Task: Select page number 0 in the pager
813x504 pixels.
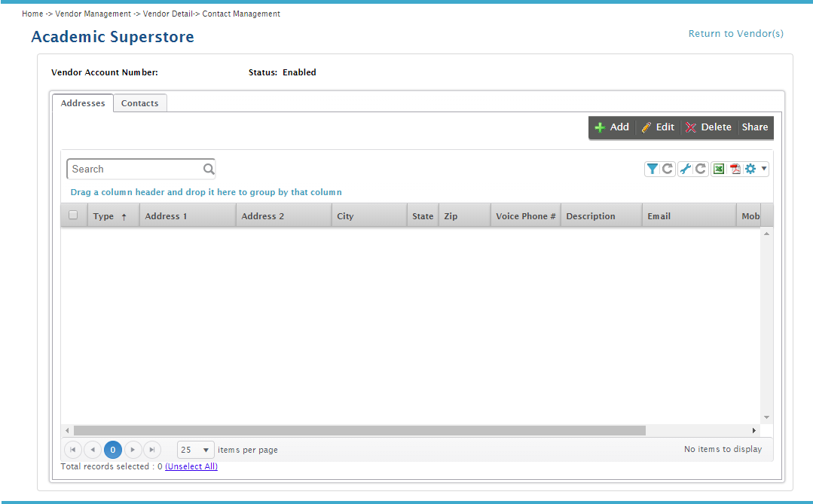Action: coord(112,450)
